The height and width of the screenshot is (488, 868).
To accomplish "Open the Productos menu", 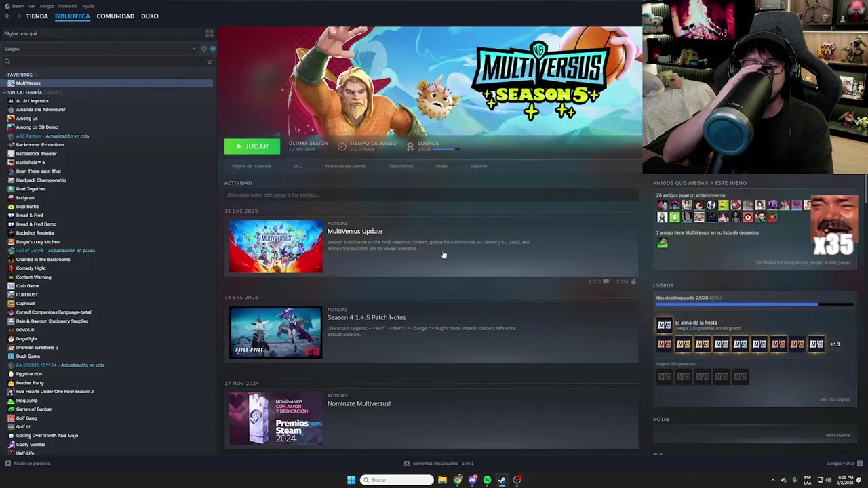I will point(68,6).
